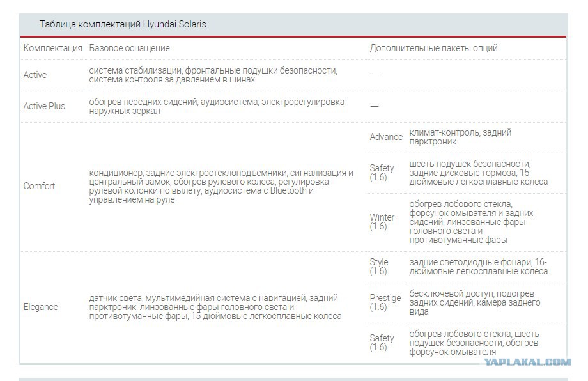Image resolution: width=588 pixels, height=381 pixels.
Task: Click the Prestige description 'бесключевой доступ'
Action: (x=475, y=302)
